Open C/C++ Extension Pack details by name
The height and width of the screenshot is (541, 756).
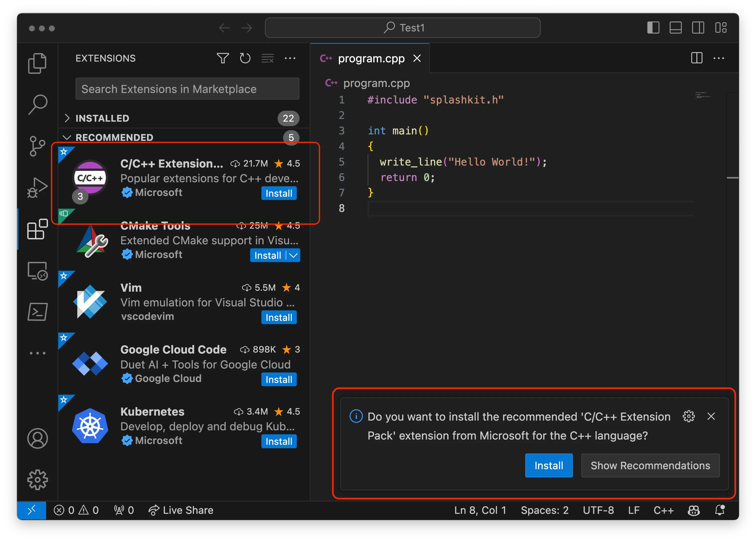coord(171,164)
